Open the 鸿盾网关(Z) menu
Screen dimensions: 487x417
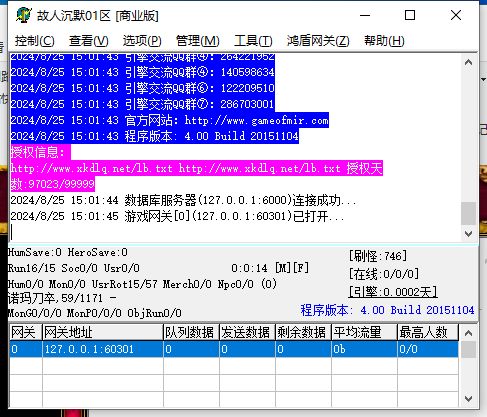point(318,41)
